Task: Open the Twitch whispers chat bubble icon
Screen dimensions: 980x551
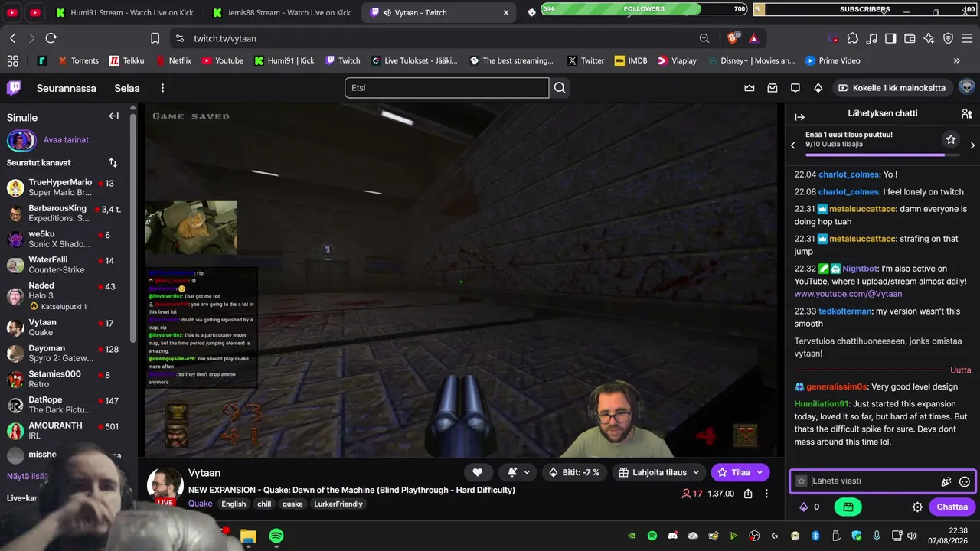Action: pos(795,88)
